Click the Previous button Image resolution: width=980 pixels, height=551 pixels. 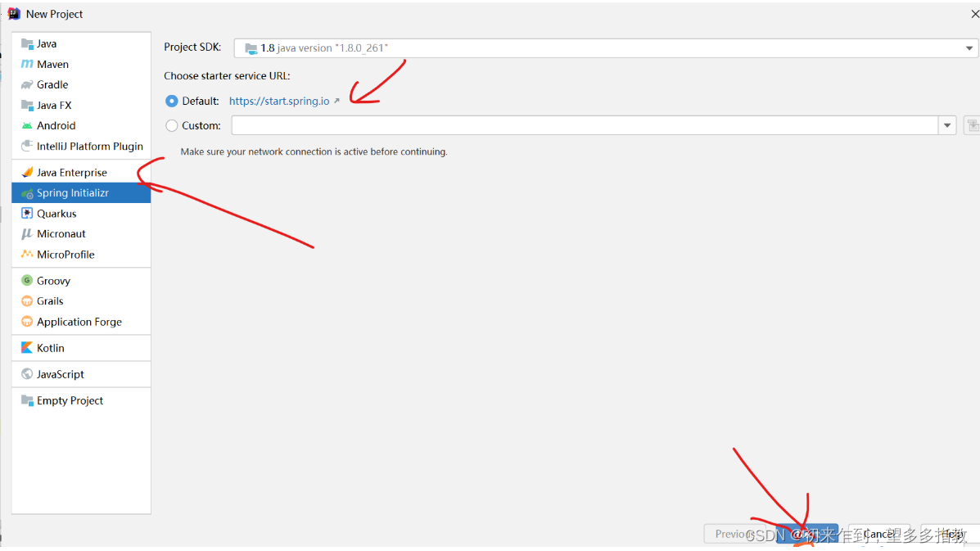point(735,534)
